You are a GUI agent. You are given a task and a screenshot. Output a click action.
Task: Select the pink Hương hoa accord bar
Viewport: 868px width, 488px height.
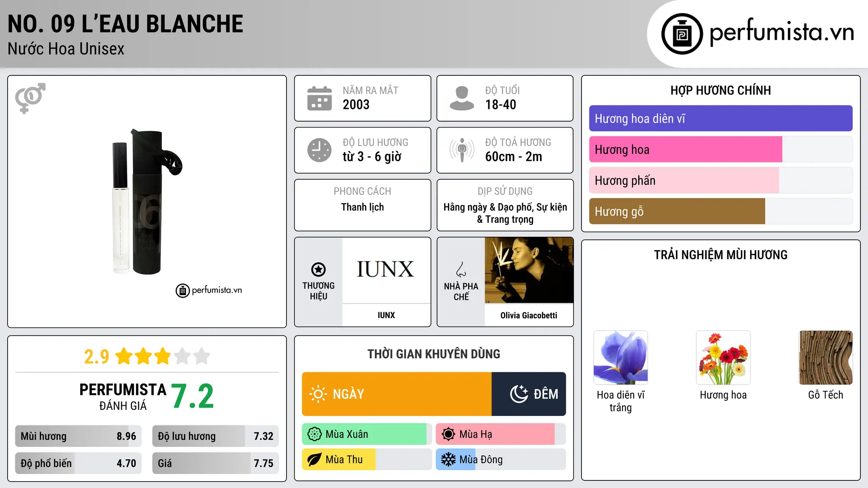[x=721, y=150]
